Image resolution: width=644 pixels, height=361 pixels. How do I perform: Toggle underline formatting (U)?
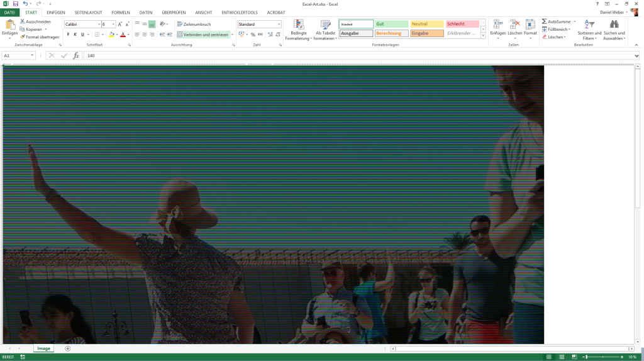pos(82,35)
